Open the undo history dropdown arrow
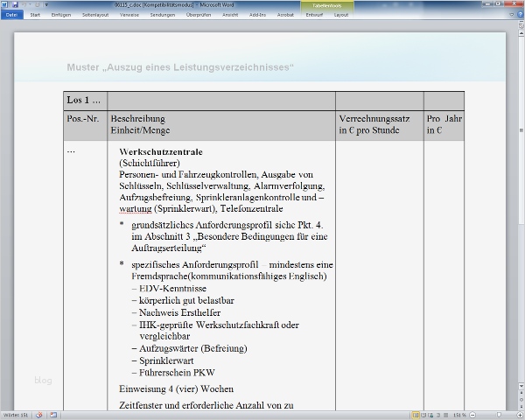525x420 pixels. point(30,4)
